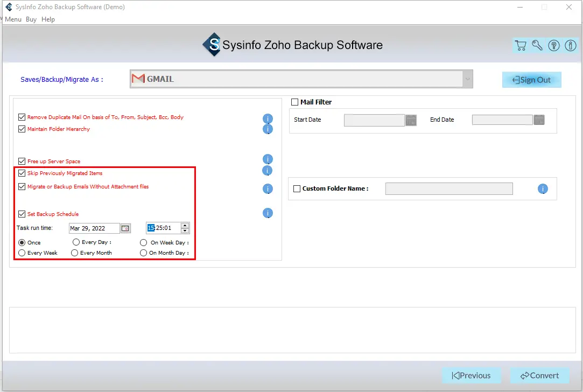Select Every Day radio button
583x392 pixels.
pos(76,242)
